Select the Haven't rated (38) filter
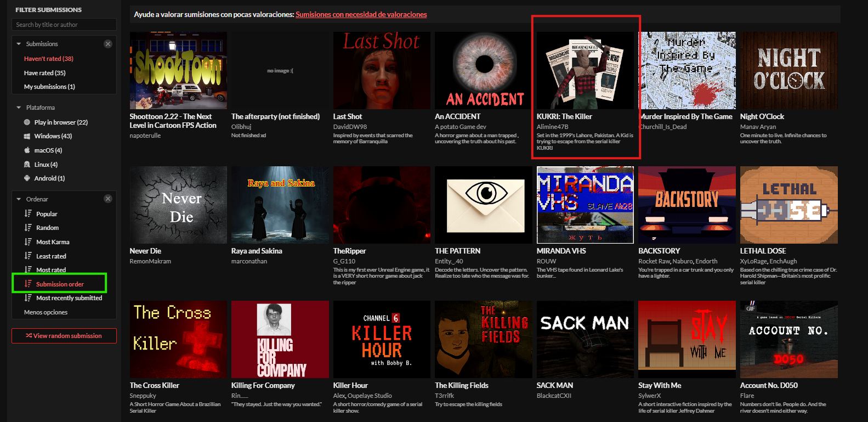The width and height of the screenshot is (868, 422). [x=49, y=59]
